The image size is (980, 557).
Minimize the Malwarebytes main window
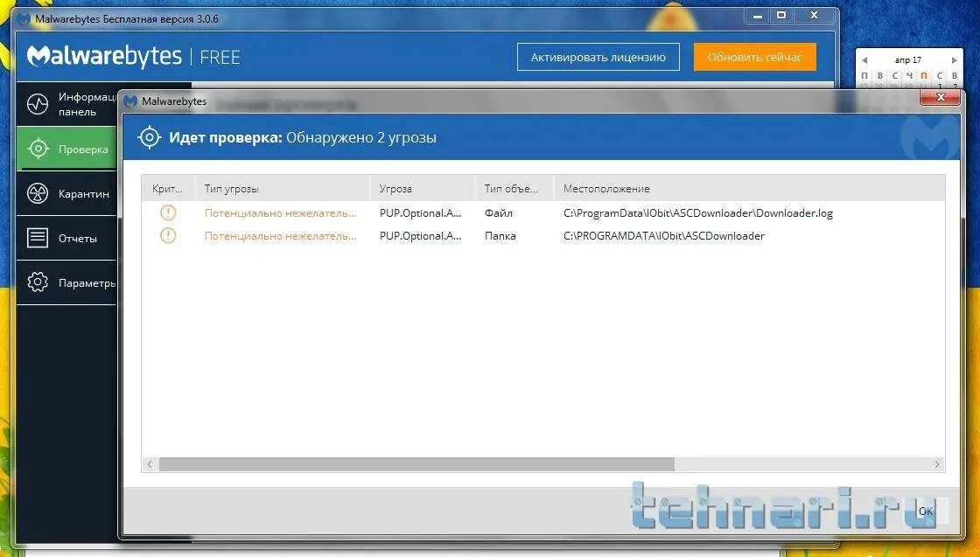758,16
